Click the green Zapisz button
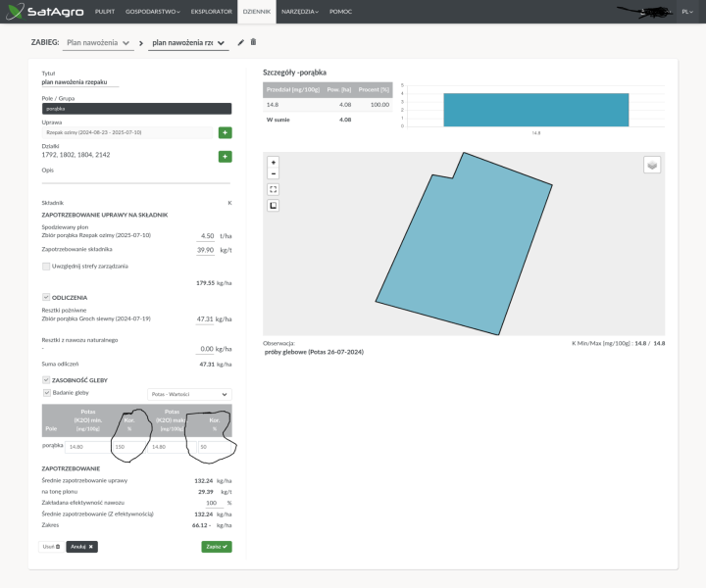 pos(216,546)
